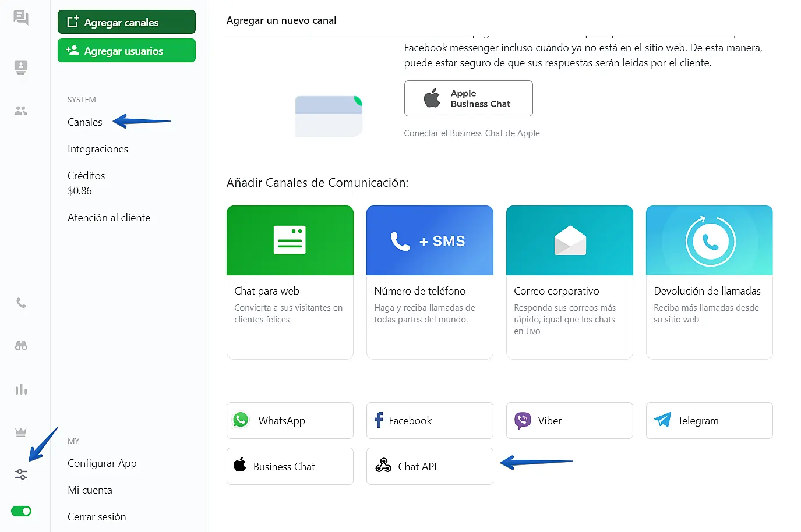This screenshot has height=532, width=801.
Task: Add the WhatsApp channel
Action: pos(290,420)
